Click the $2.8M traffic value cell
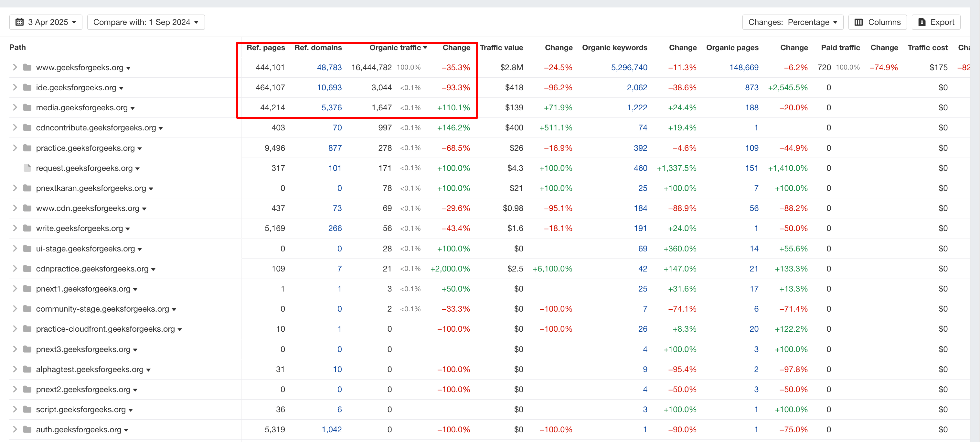Viewport: 980px width, 442px height. click(x=512, y=67)
